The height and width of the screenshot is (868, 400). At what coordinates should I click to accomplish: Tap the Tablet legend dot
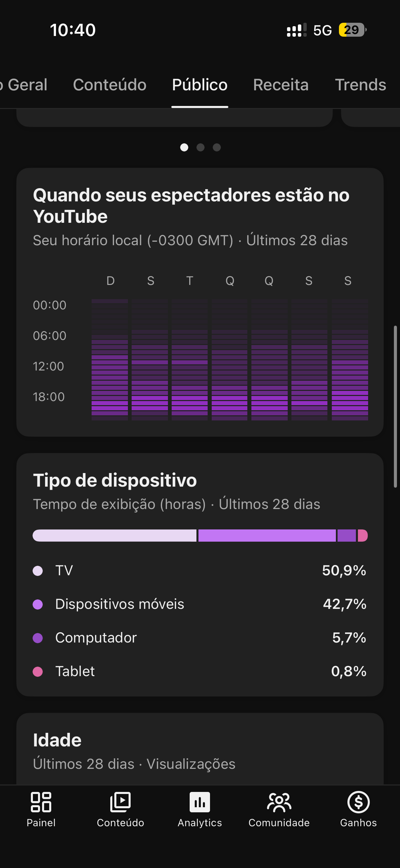[38, 671]
